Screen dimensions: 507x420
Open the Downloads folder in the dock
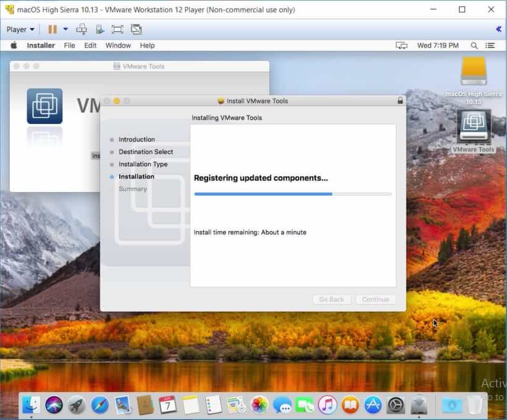(x=451, y=405)
